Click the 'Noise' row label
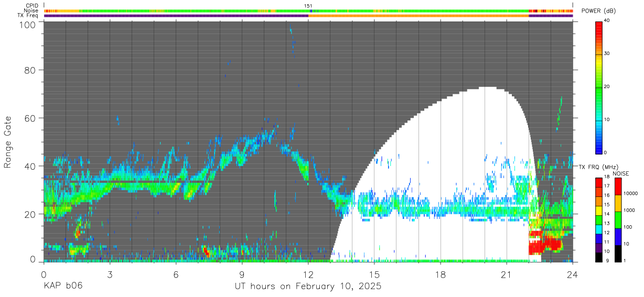Image resolution: width=644 pixels, height=297 pixels. tap(31, 10)
